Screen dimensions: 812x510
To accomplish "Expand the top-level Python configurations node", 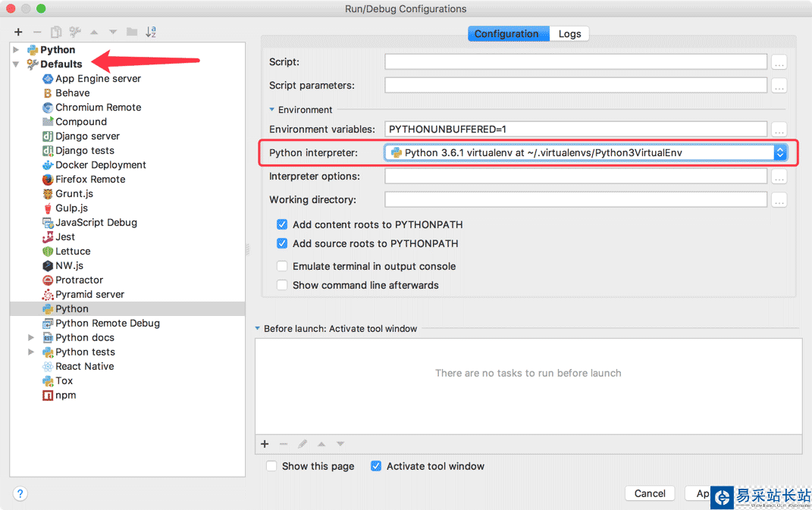I will (x=16, y=50).
